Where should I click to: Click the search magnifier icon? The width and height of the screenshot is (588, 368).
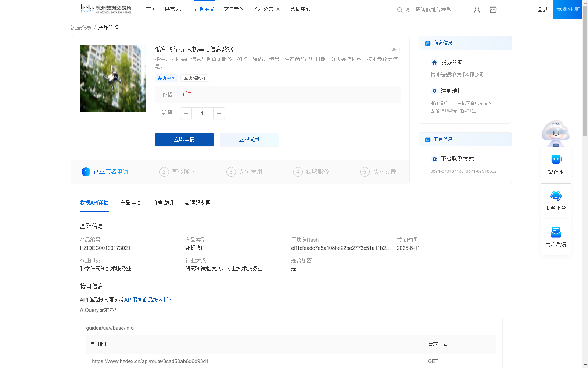point(400,10)
